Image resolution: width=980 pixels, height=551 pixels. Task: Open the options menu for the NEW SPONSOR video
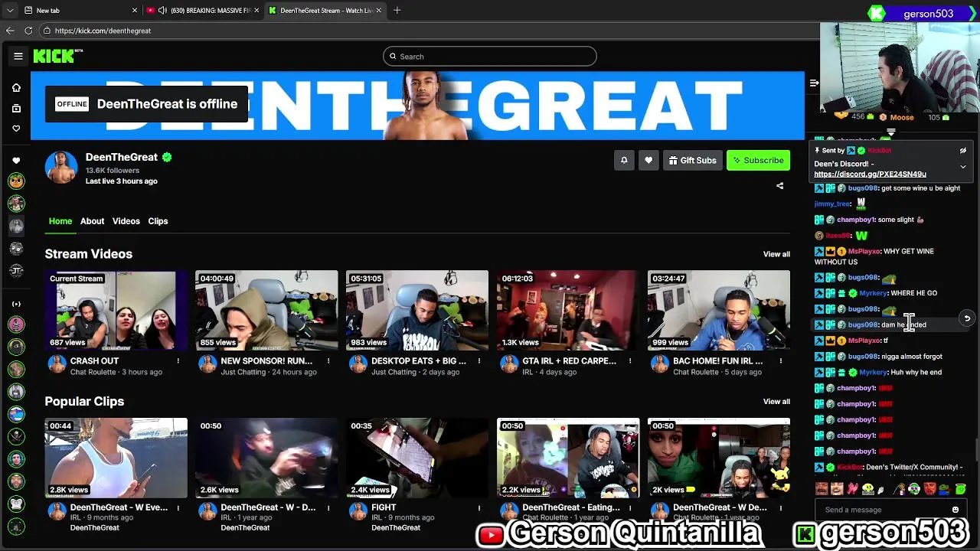point(328,360)
